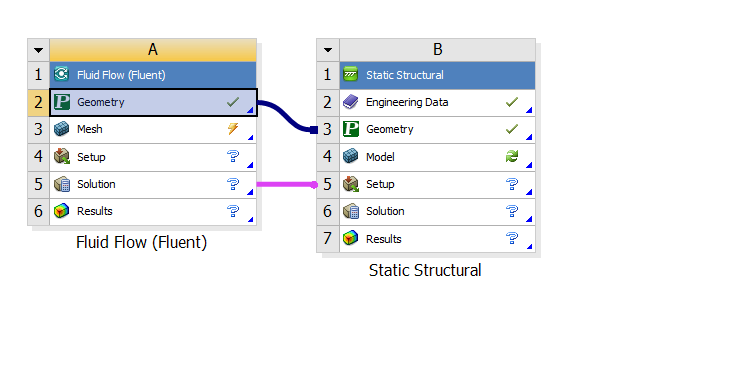Screen dimensions: 749x390
Task: Open system B dropdown arrow menu
Action: 328,50
